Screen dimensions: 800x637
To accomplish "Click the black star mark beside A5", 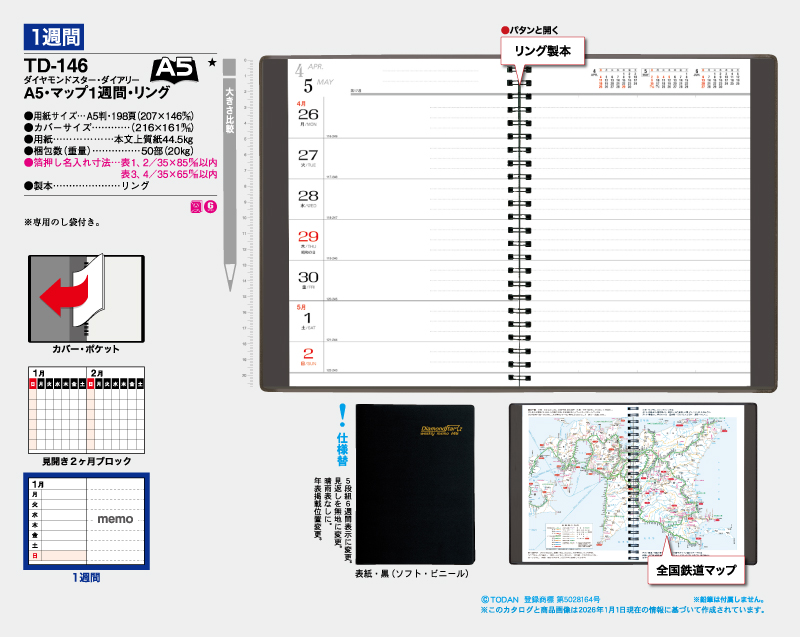I will [212, 63].
